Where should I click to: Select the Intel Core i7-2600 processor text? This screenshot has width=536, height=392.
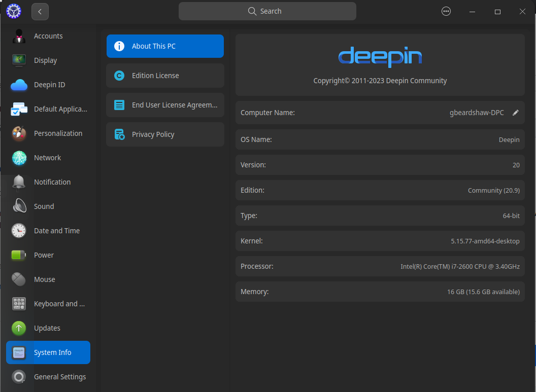click(460, 266)
